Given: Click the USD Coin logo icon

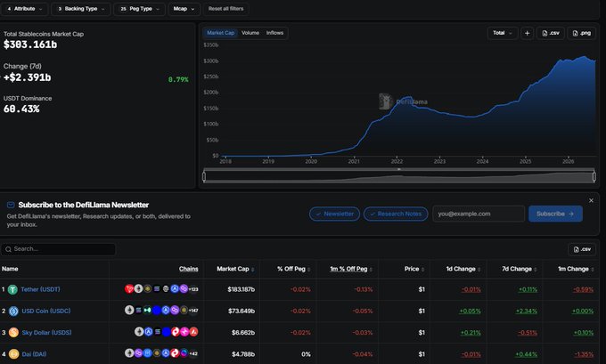Looking at the screenshot, I should (x=13, y=311).
